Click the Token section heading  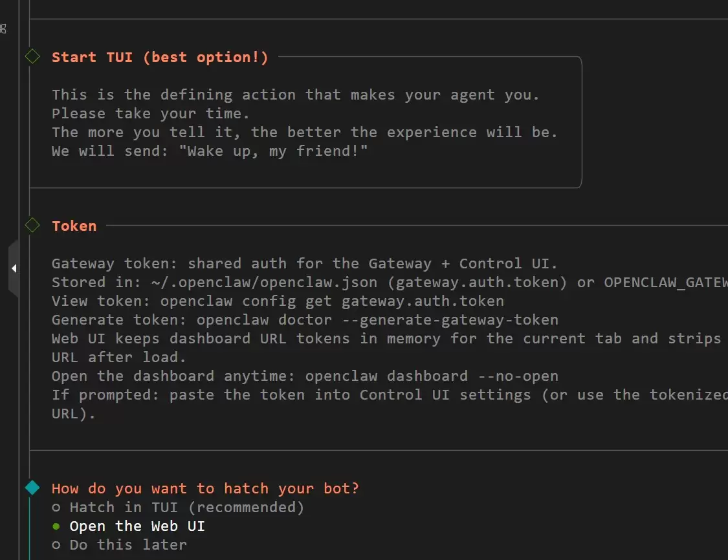click(74, 226)
